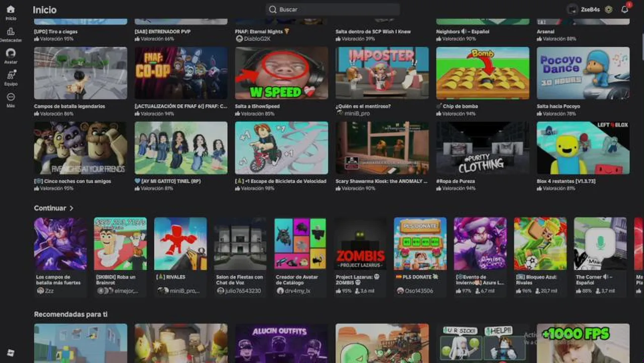Click the ZseB4s profile avatar
Screen dimensions: 644x363
pos(572,10)
